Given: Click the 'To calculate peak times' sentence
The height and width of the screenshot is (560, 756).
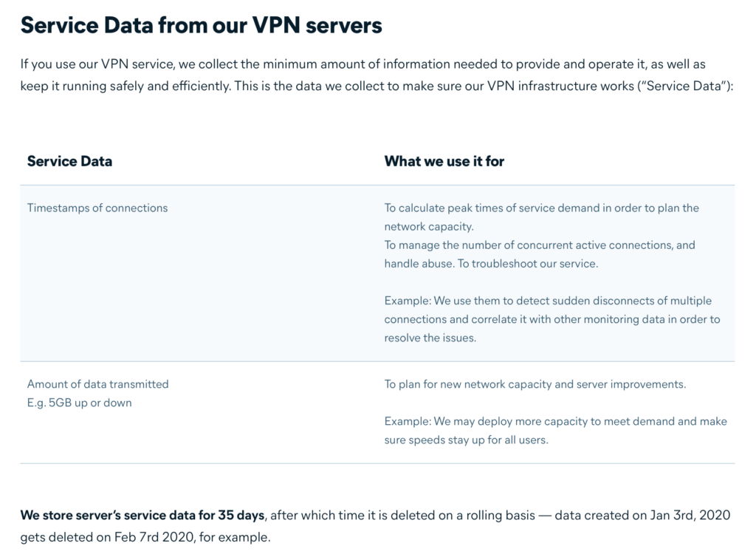Looking at the screenshot, I should [x=540, y=208].
